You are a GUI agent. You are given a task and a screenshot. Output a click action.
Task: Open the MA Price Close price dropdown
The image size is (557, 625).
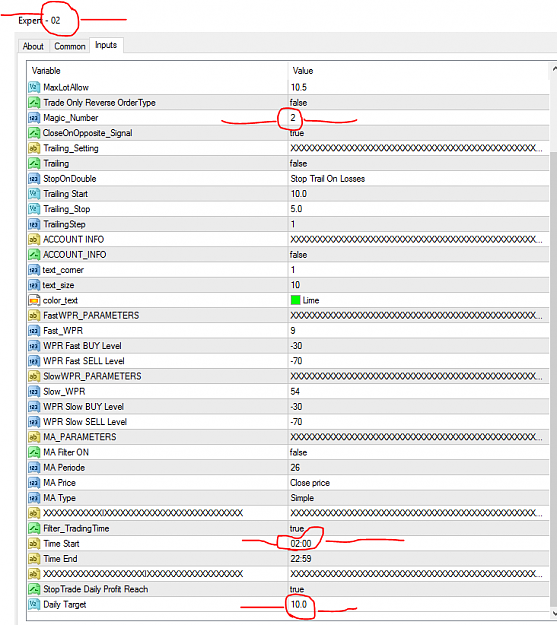tap(419, 483)
